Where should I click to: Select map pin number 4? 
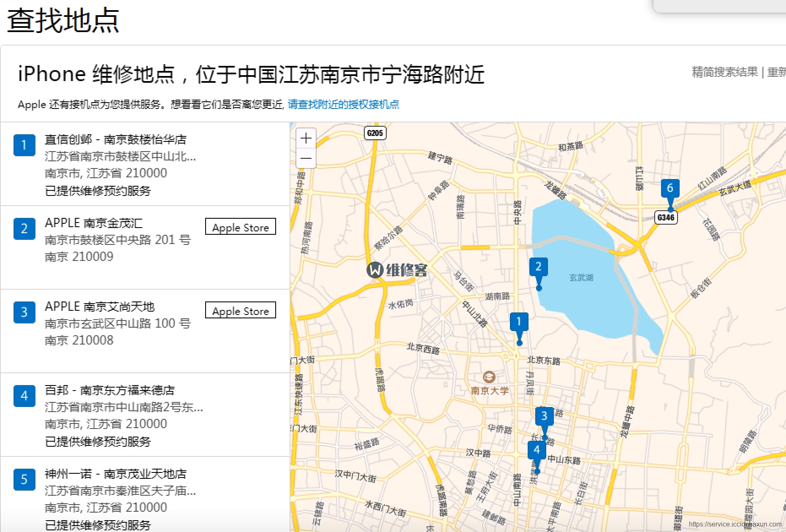(537, 457)
